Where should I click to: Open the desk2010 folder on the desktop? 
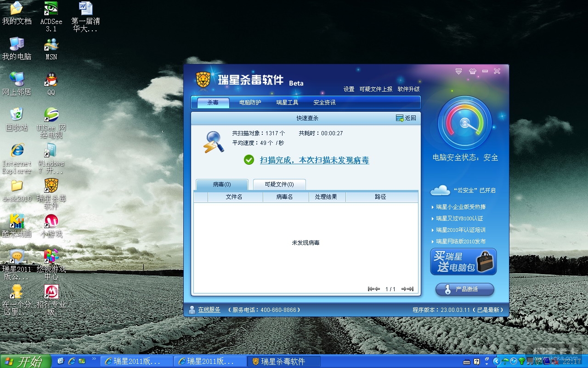pos(17,191)
